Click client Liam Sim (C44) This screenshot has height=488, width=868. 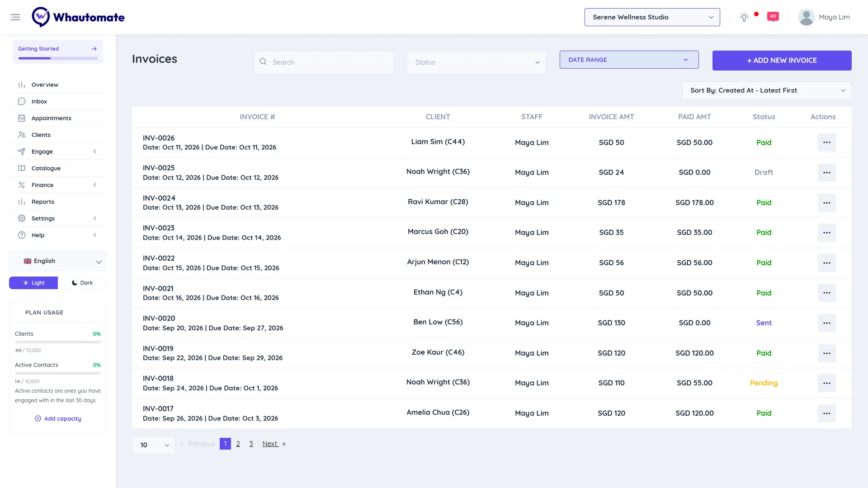point(438,142)
